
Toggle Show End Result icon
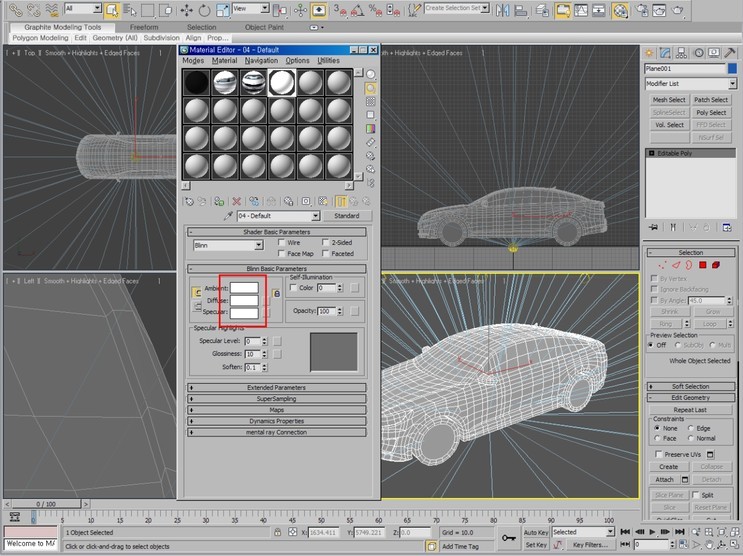click(341, 201)
